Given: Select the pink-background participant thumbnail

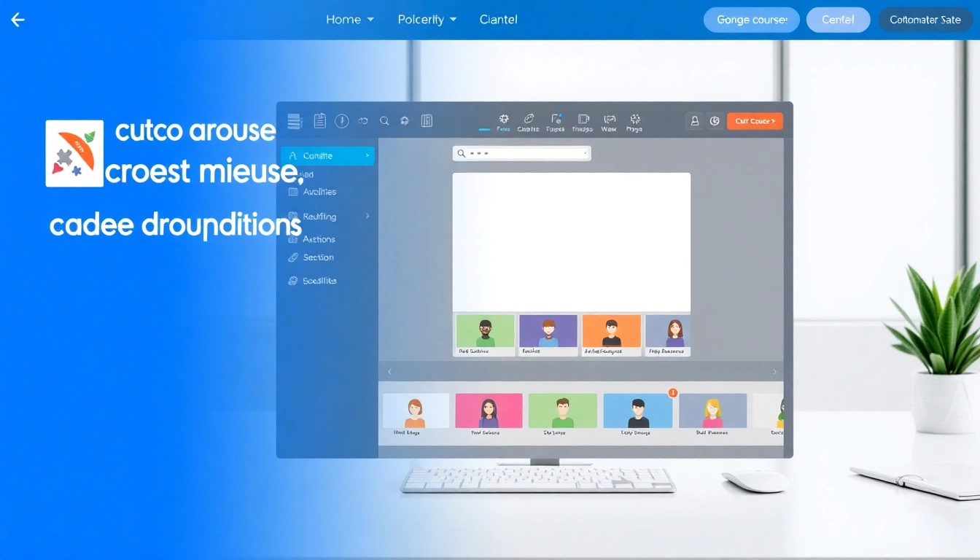Looking at the screenshot, I should click(x=489, y=411).
